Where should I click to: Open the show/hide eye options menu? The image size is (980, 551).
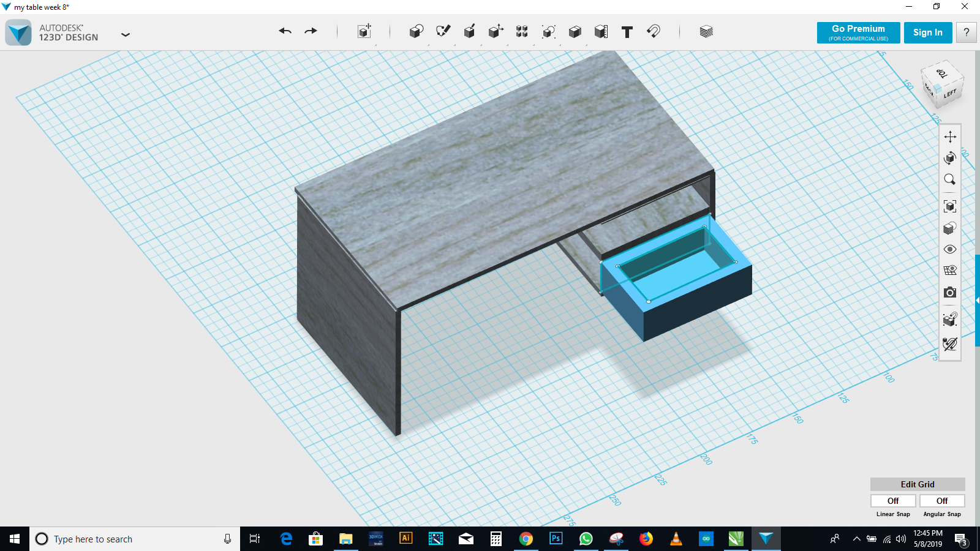950,249
